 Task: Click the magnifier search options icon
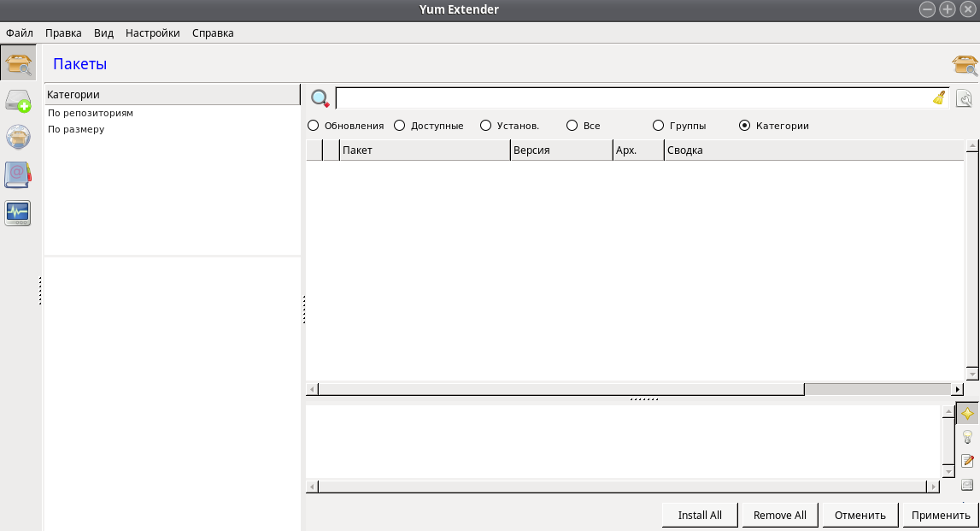pyautogui.click(x=320, y=98)
